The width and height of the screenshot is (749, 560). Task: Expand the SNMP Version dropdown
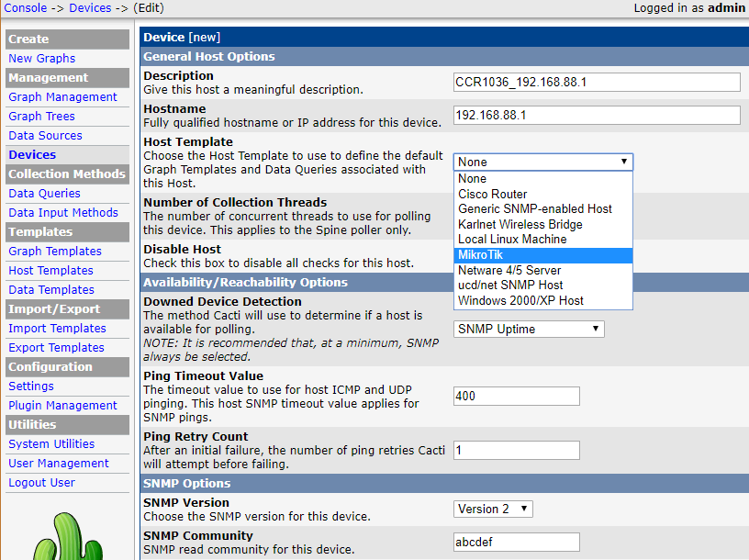[x=493, y=509]
